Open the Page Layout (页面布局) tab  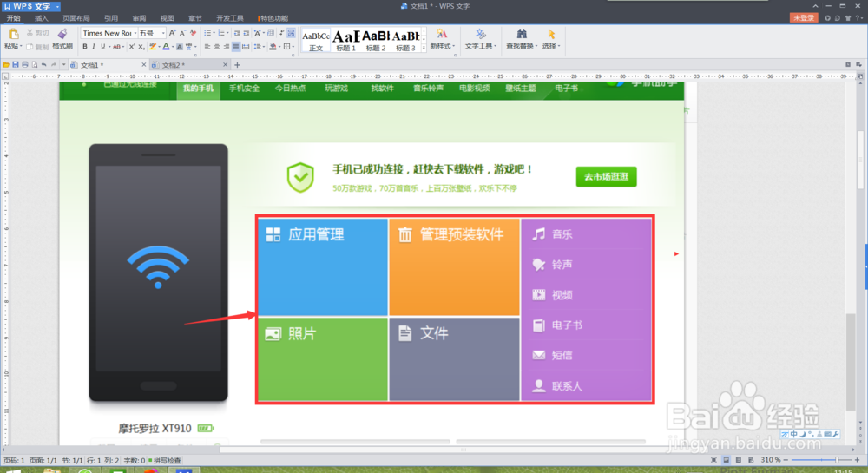click(x=76, y=18)
